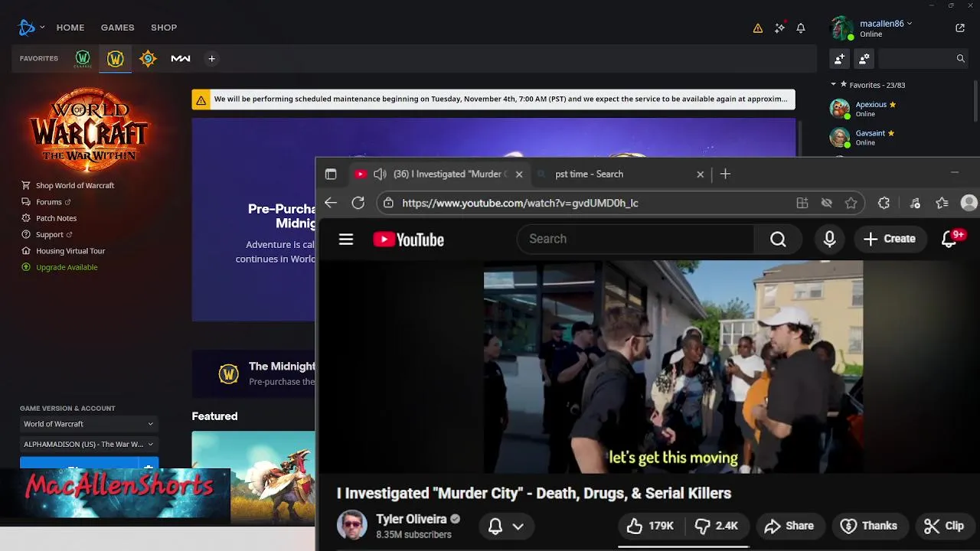Go to the YouTube home logo
Screen dimensions: 980x551
tap(409, 240)
